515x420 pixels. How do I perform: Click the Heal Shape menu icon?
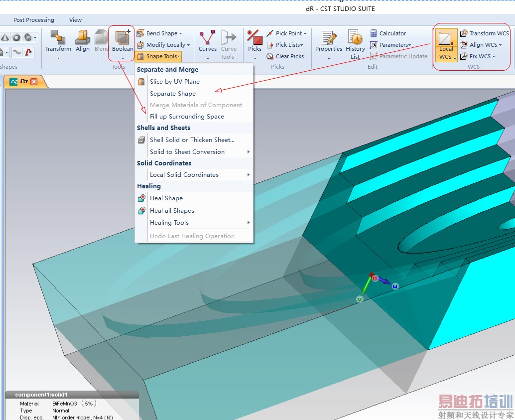[x=141, y=198]
